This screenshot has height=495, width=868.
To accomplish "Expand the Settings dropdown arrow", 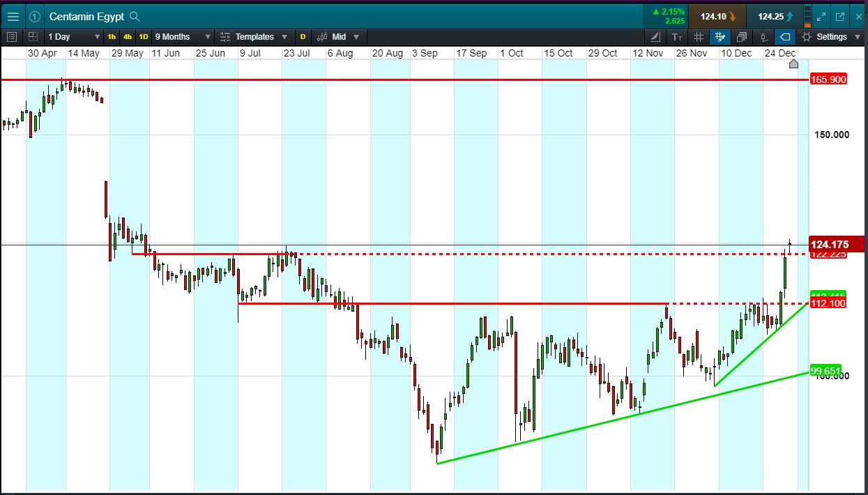I will (858, 37).
